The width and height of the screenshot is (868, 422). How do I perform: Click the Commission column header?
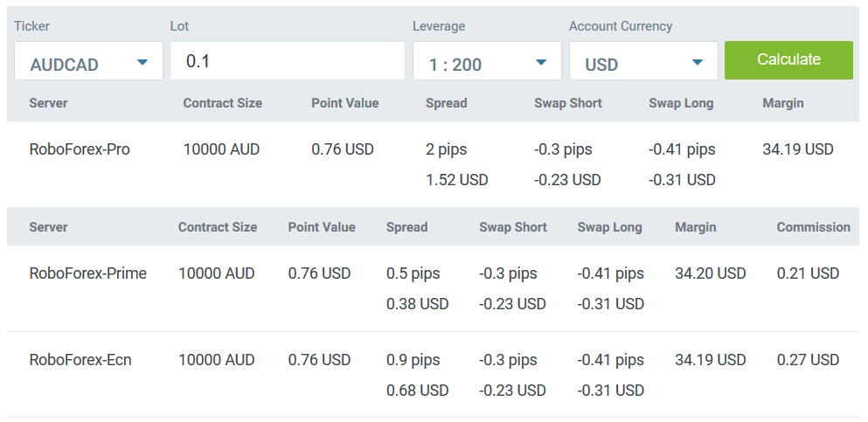[x=813, y=227]
